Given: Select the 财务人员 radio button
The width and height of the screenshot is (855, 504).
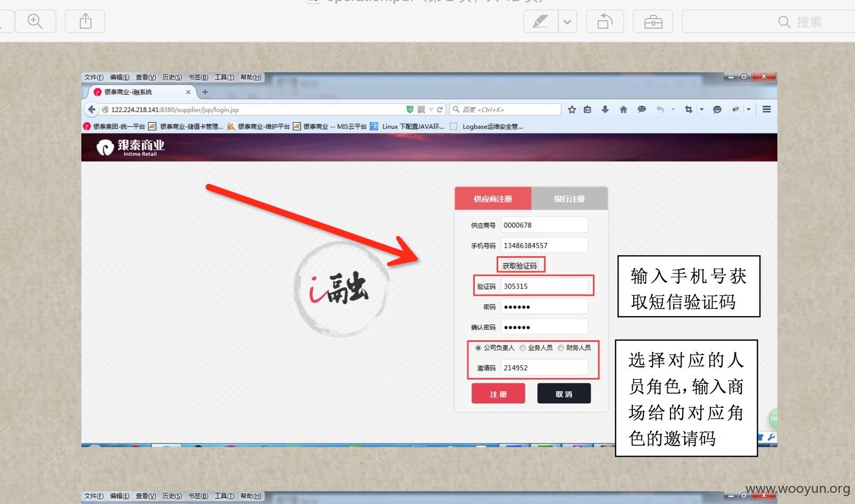Looking at the screenshot, I should pos(560,348).
